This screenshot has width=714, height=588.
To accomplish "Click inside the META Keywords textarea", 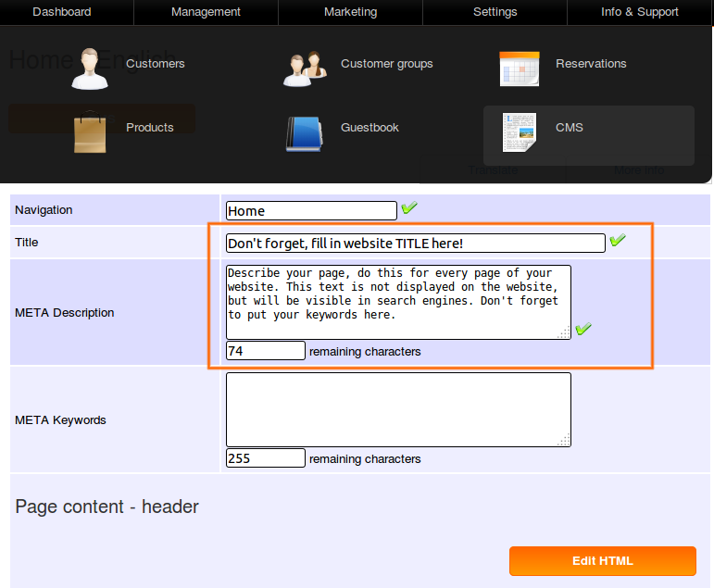I will coord(398,409).
